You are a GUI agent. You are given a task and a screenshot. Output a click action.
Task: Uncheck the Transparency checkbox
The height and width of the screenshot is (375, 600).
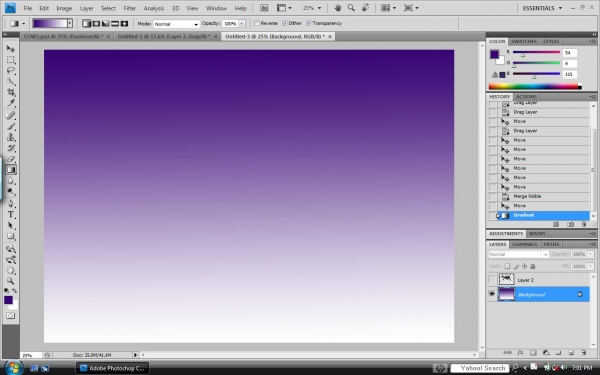pyautogui.click(x=309, y=23)
